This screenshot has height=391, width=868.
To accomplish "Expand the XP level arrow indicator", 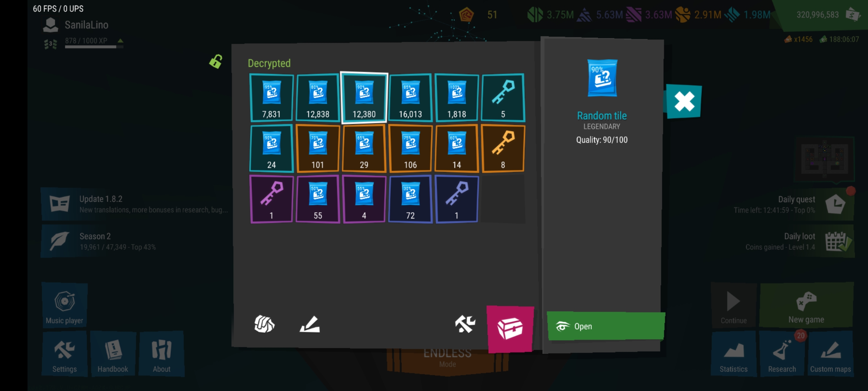I will [x=120, y=41].
